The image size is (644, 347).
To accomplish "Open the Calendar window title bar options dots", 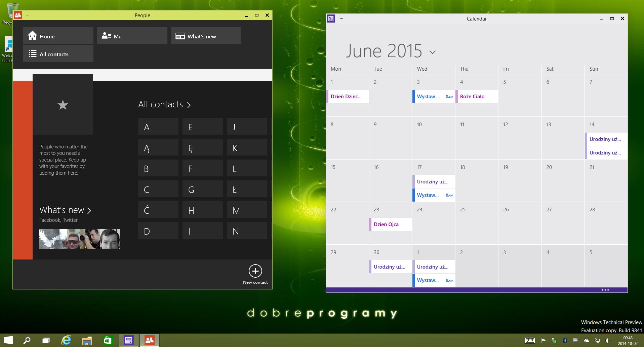I will click(x=341, y=19).
